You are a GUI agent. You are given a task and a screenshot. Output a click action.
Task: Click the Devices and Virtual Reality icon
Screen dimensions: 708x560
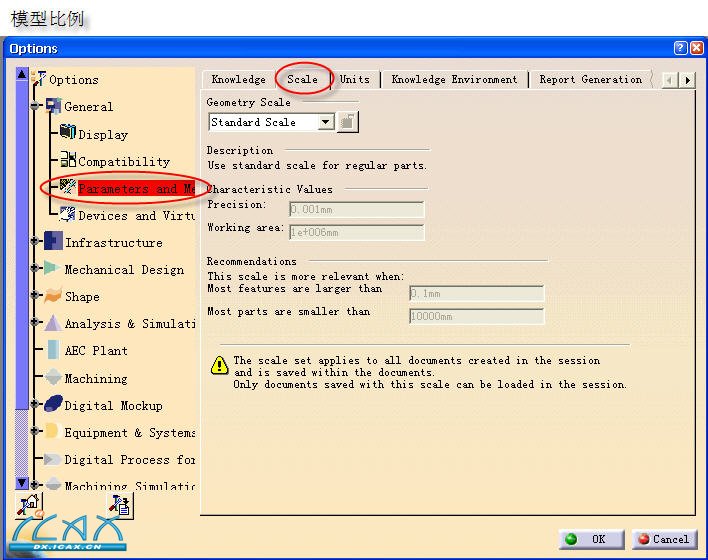click(x=68, y=214)
